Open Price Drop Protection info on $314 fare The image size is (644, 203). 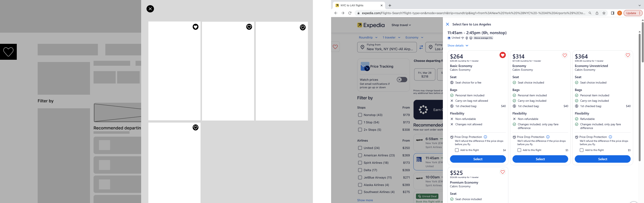pyautogui.click(x=548, y=137)
